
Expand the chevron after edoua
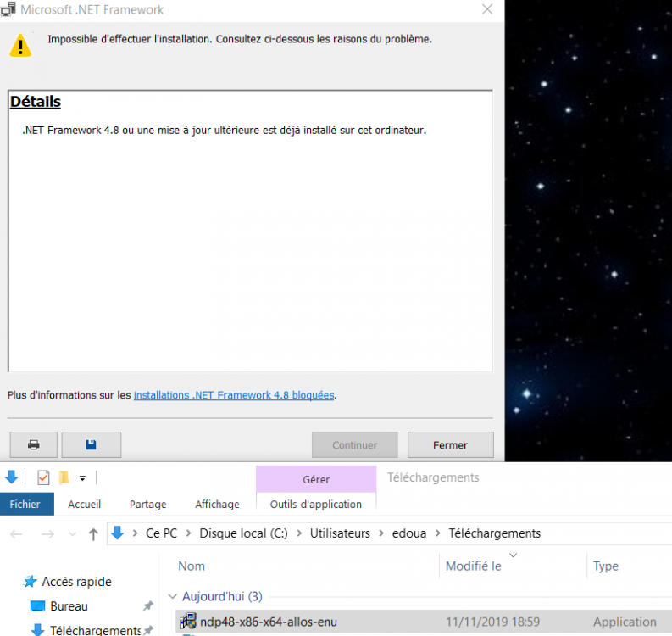[437, 533]
